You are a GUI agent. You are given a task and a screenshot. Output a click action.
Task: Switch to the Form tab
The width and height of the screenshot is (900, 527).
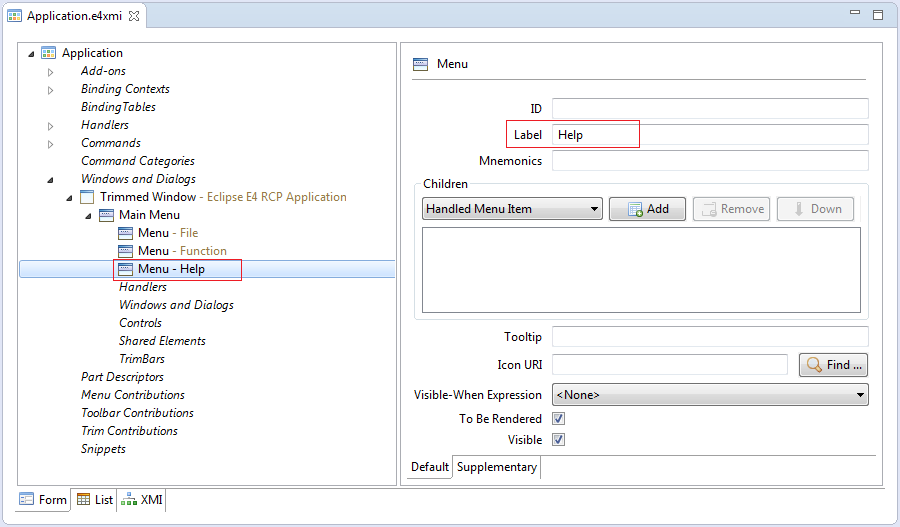coord(43,499)
